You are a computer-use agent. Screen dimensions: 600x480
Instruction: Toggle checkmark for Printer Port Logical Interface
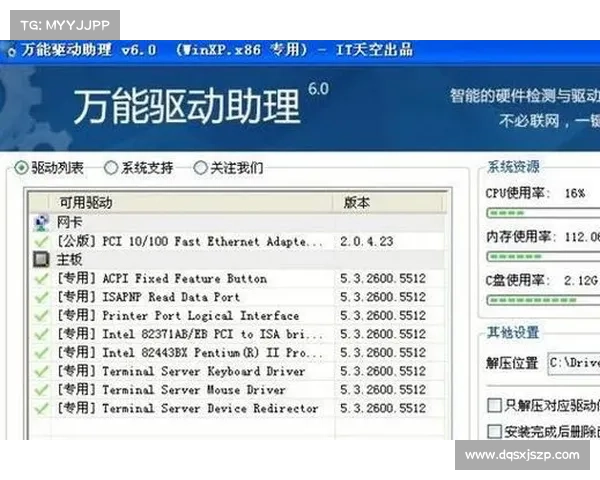coord(41,316)
